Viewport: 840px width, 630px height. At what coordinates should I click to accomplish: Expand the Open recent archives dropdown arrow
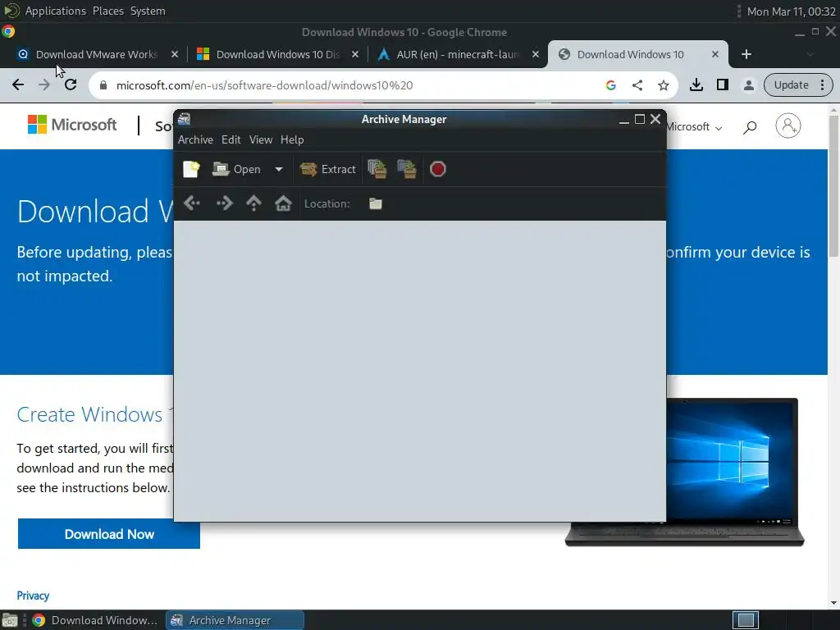point(279,169)
